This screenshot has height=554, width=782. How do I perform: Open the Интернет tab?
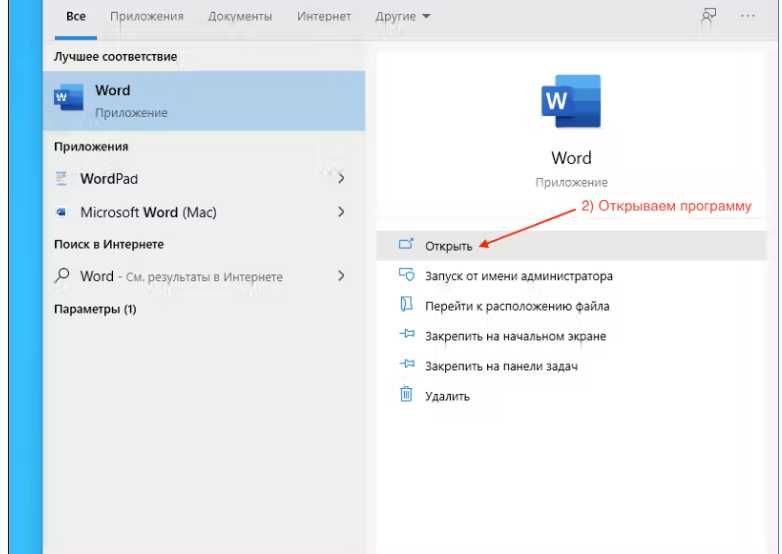pyautogui.click(x=324, y=16)
